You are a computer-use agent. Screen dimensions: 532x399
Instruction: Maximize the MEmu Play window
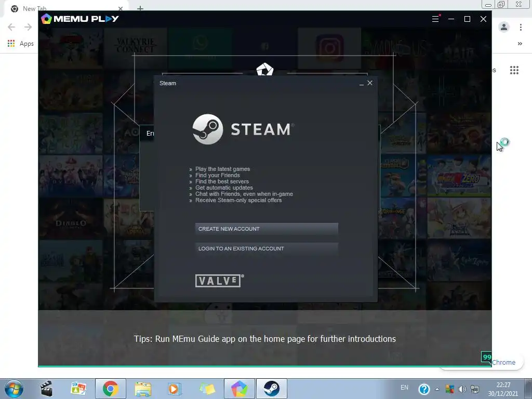coord(467,19)
